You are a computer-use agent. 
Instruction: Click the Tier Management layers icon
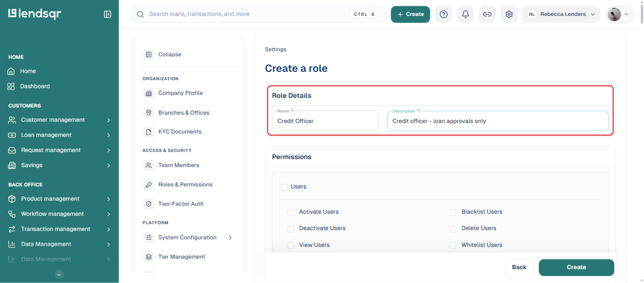coord(149,257)
